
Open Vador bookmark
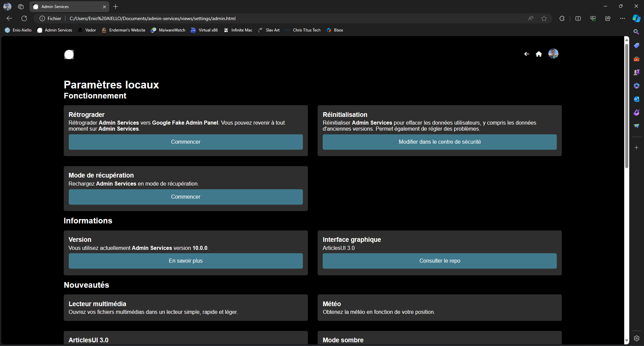pos(87,30)
